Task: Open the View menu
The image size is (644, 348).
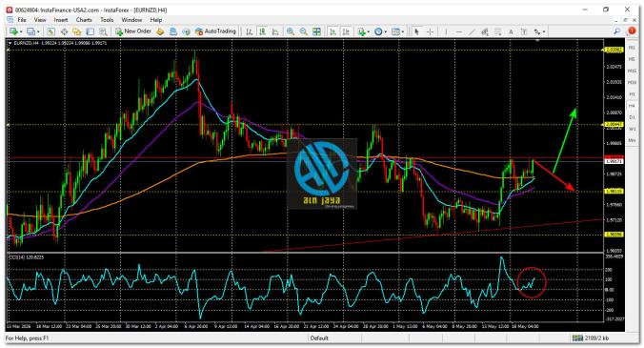Action: click(x=40, y=20)
